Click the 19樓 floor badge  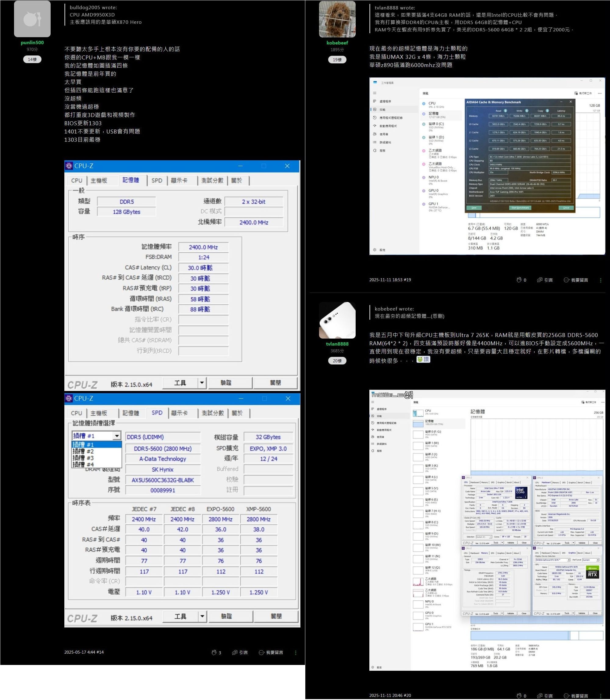pos(337,60)
